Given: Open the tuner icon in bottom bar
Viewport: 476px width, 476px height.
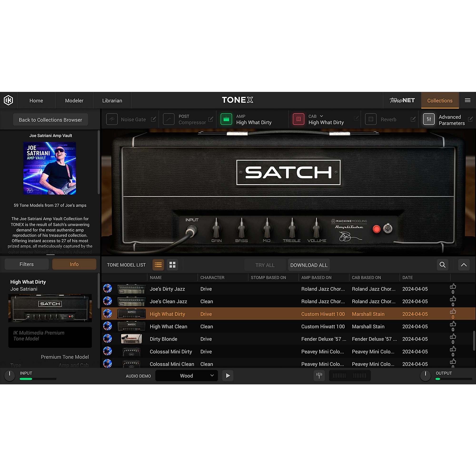Looking at the screenshot, I should 319,376.
